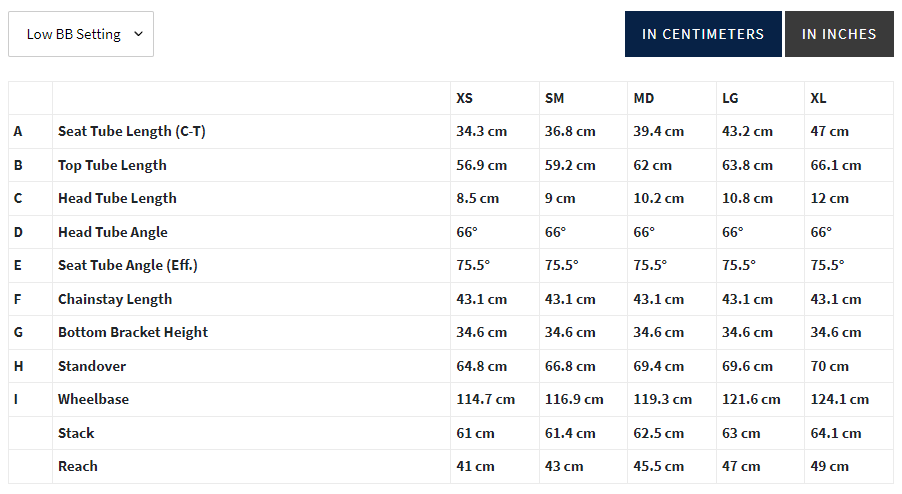
Task: Click the Wheelbase row label
Action: (x=93, y=399)
